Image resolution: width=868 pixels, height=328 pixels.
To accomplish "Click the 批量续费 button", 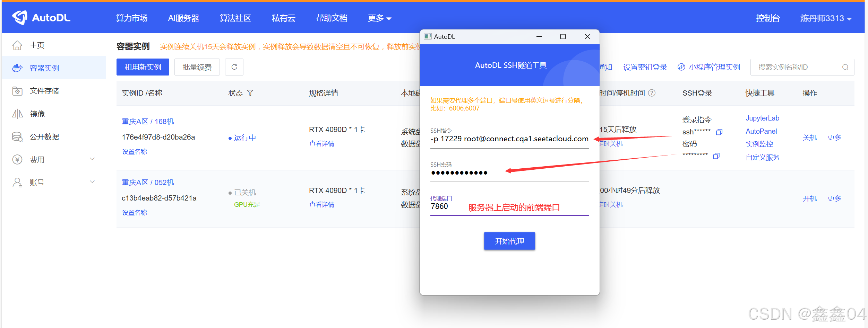I will (197, 67).
